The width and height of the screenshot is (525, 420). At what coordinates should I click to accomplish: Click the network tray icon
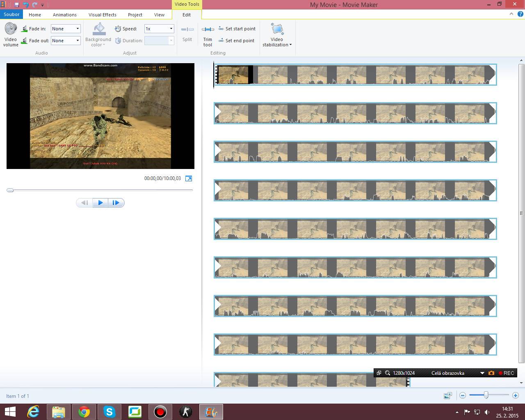tap(477, 412)
